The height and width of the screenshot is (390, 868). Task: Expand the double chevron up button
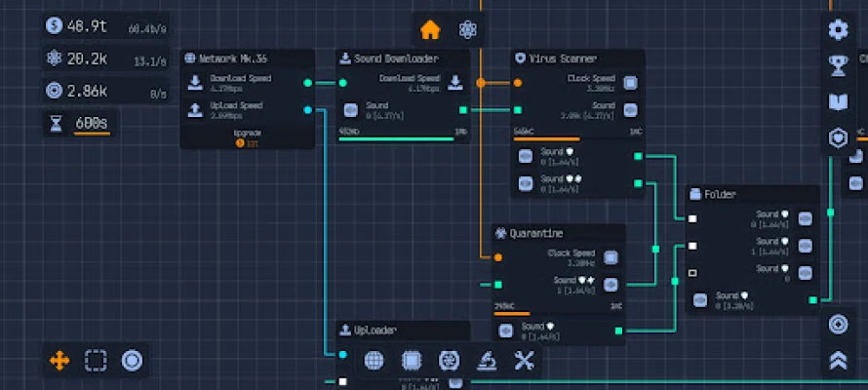coord(838,361)
